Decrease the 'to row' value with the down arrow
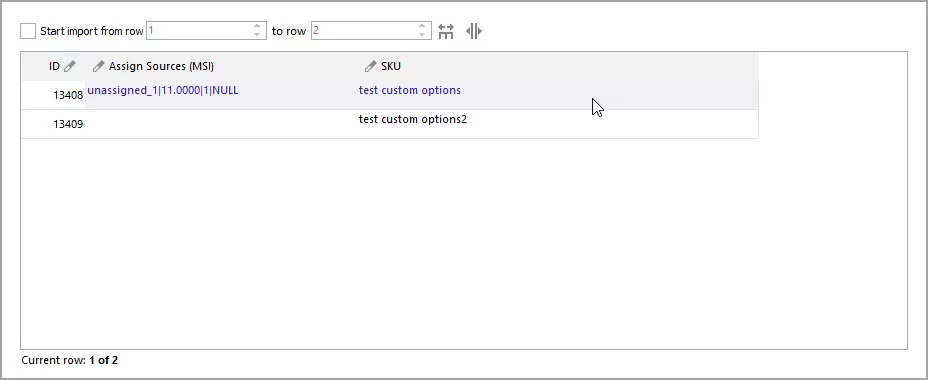Viewport: 928px width, 380px height. 422,35
